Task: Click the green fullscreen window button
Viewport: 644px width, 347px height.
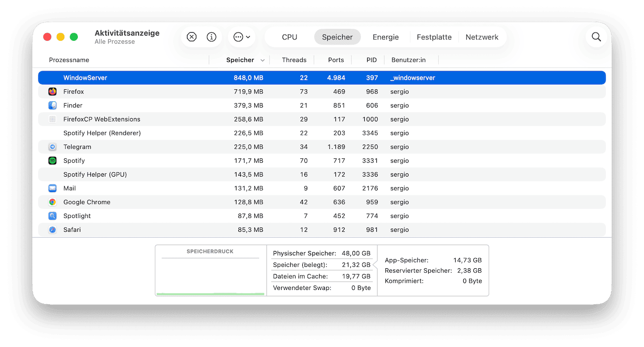Action: tap(74, 37)
